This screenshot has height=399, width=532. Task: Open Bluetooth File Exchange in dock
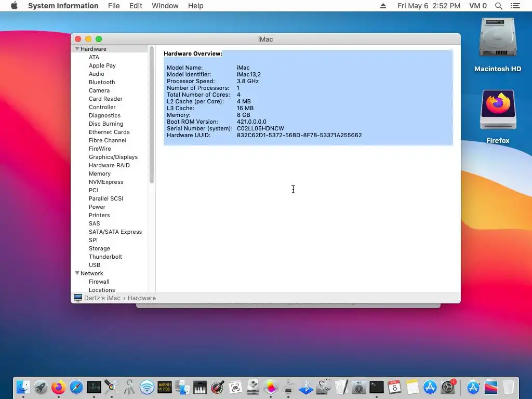point(305,387)
